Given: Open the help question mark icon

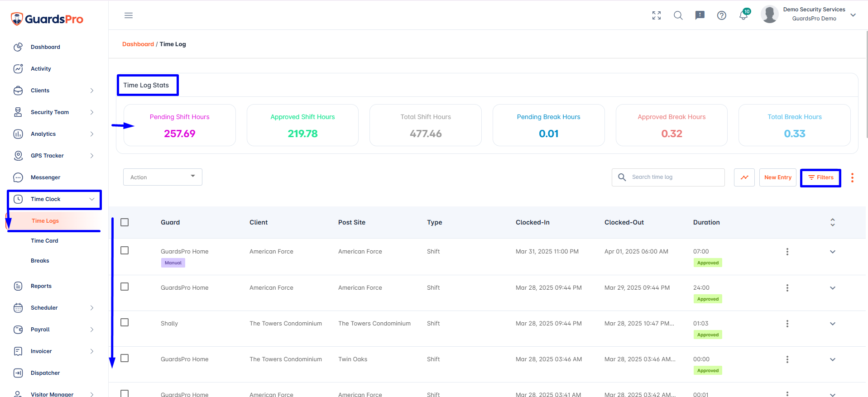Looking at the screenshot, I should pos(722,15).
